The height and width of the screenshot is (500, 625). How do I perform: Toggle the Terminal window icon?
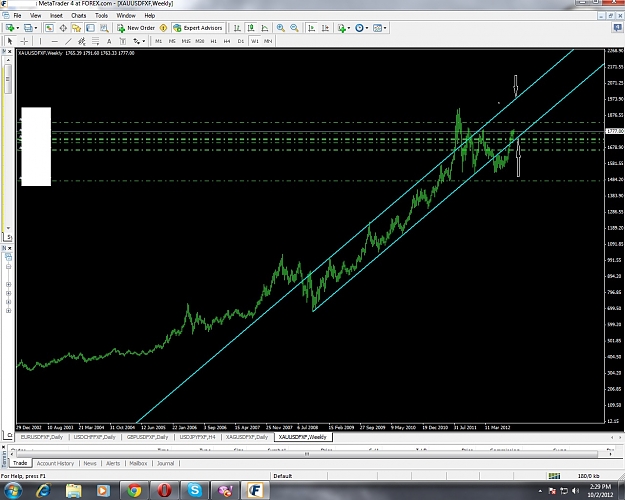point(90,28)
